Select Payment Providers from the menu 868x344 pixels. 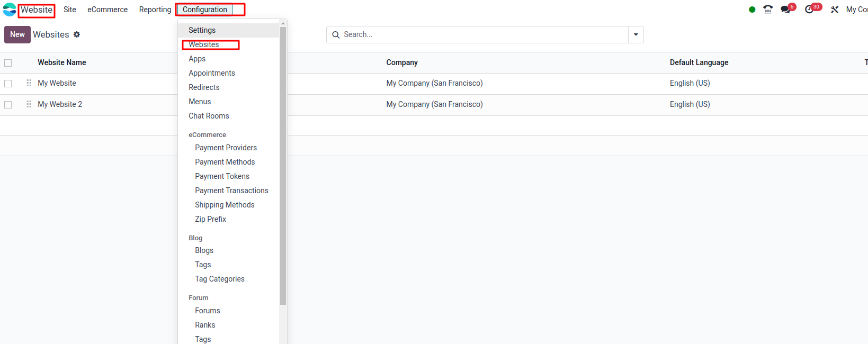coord(226,148)
